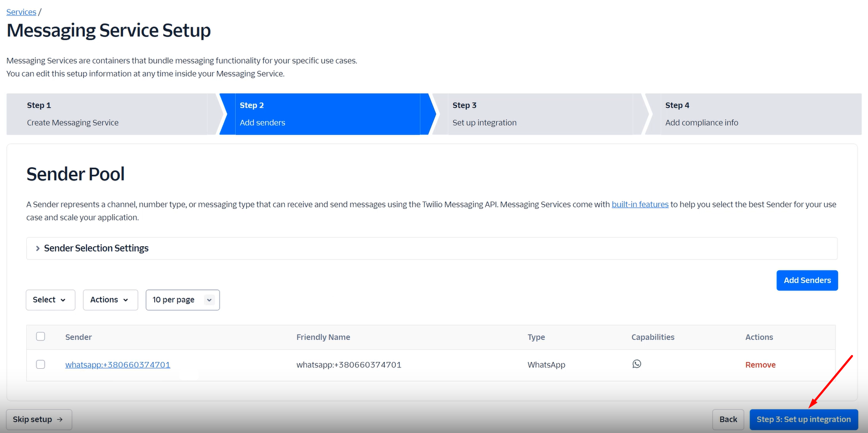This screenshot has width=868, height=433.
Task: Click Skip setup button
Action: point(39,419)
